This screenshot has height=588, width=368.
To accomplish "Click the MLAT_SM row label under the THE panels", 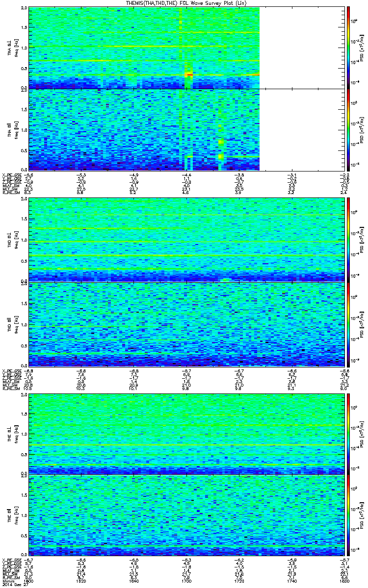I will [11, 570].
